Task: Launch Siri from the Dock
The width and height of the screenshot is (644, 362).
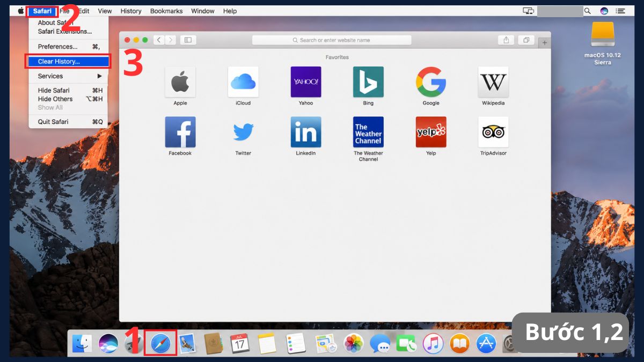Action: (x=109, y=344)
